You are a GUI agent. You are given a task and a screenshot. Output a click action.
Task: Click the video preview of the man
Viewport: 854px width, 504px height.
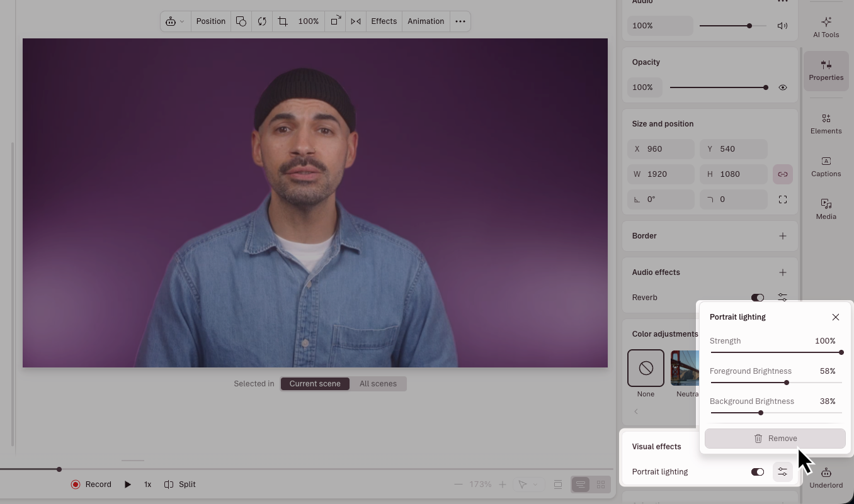(315, 203)
